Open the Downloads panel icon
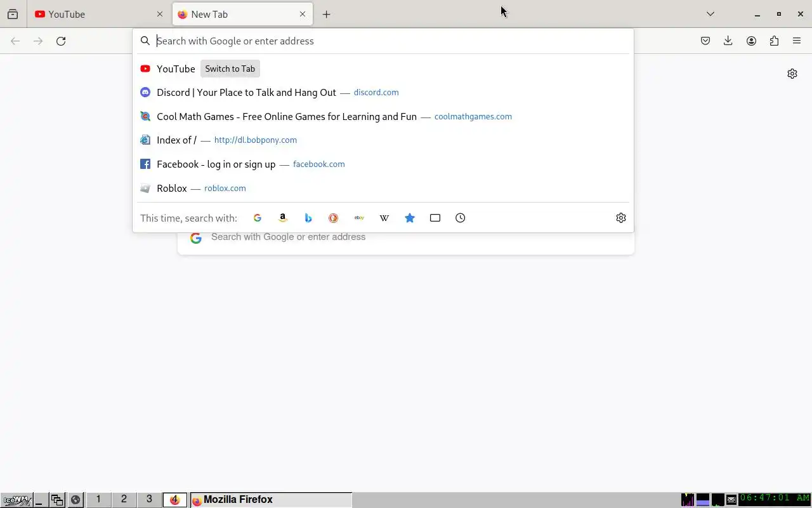Screen dimensions: 812x508 [728, 41]
